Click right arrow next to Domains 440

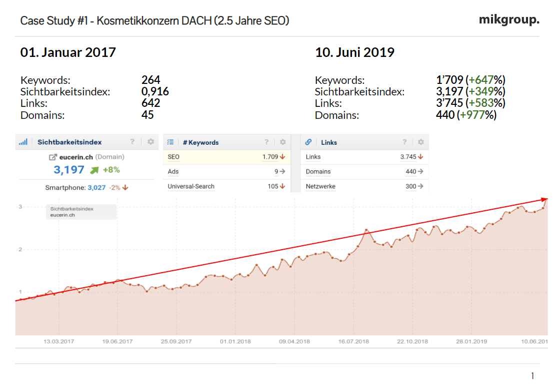[420, 171]
